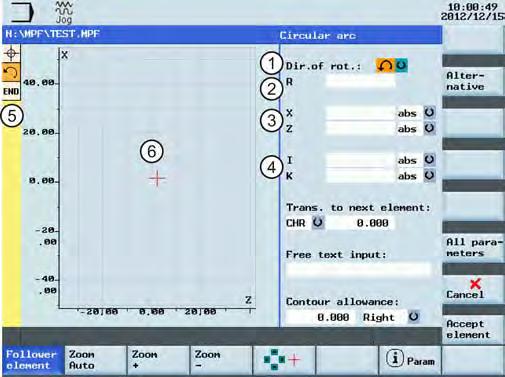Click the I center point input field
Screen dimensions: 505x377
click(x=360, y=160)
